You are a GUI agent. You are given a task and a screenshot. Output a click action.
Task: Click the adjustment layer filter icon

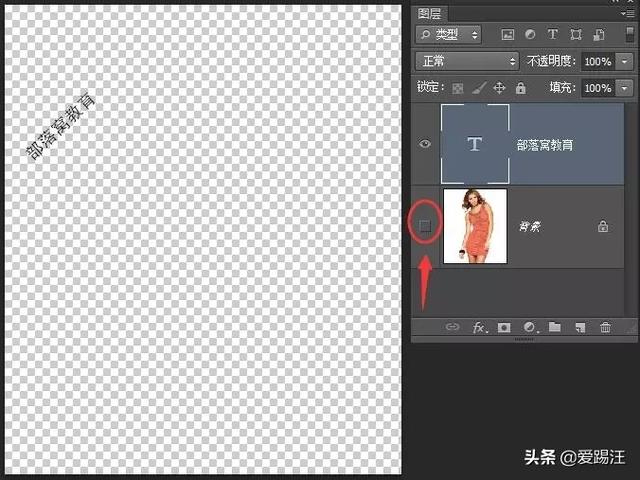click(x=530, y=35)
